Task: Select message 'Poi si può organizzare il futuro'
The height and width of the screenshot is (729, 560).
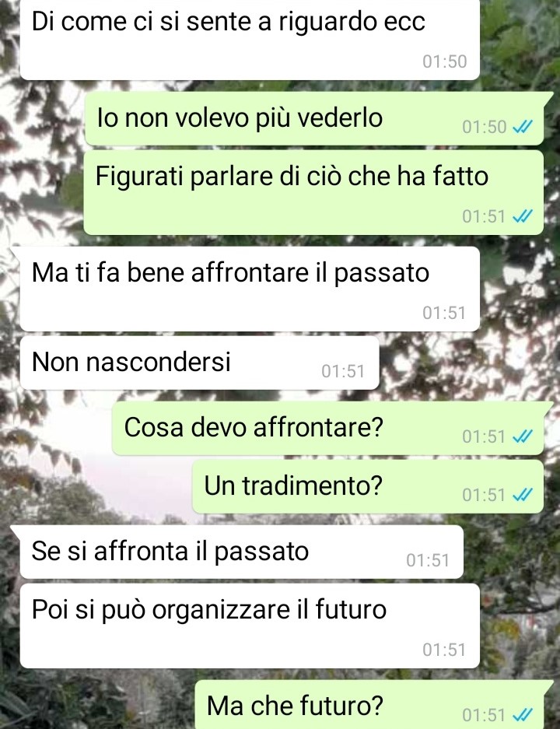Action: point(250,626)
